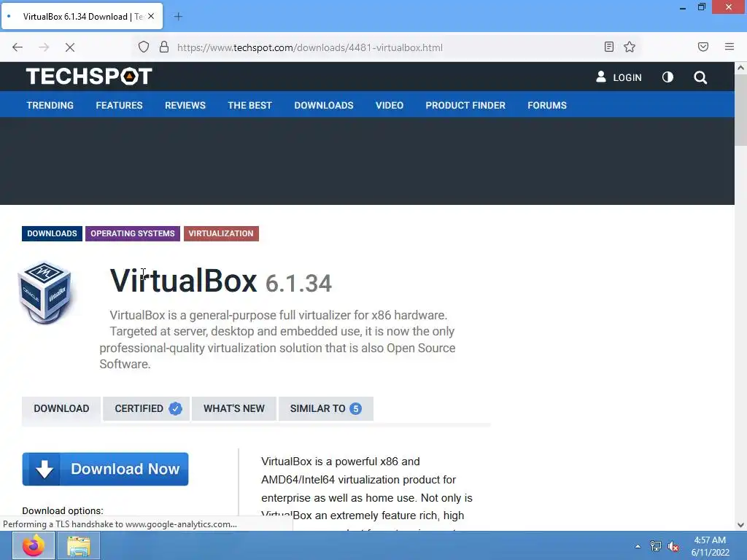Stop page loading with the X button
This screenshot has height=560, width=747.
pyautogui.click(x=70, y=47)
